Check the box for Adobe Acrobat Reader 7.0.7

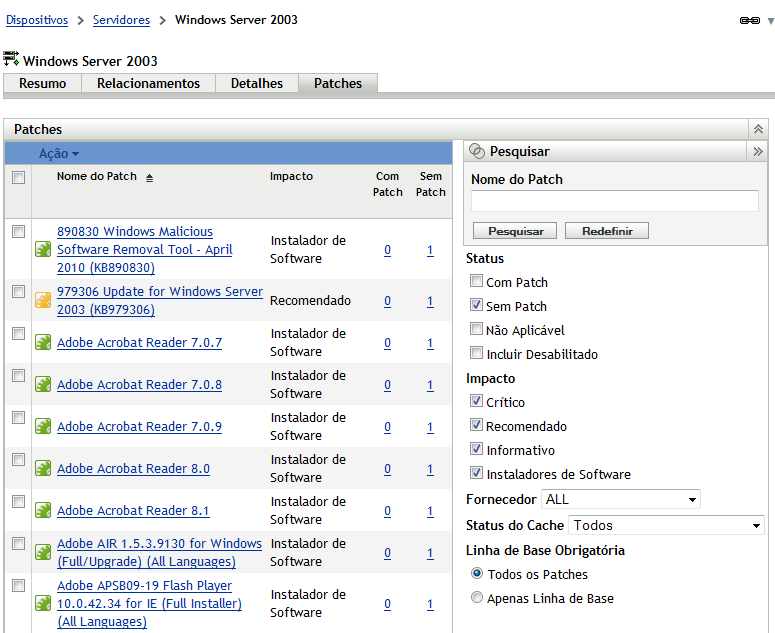pyautogui.click(x=18, y=333)
